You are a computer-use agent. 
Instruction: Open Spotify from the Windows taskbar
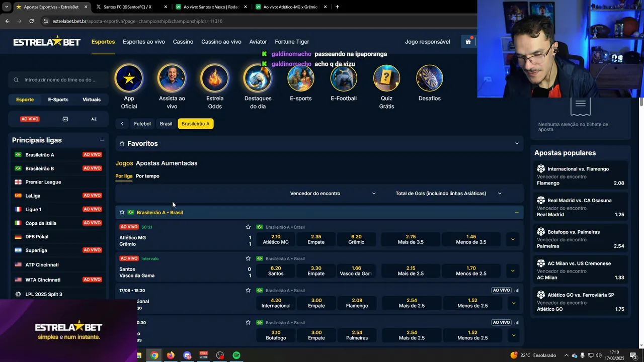236,355
